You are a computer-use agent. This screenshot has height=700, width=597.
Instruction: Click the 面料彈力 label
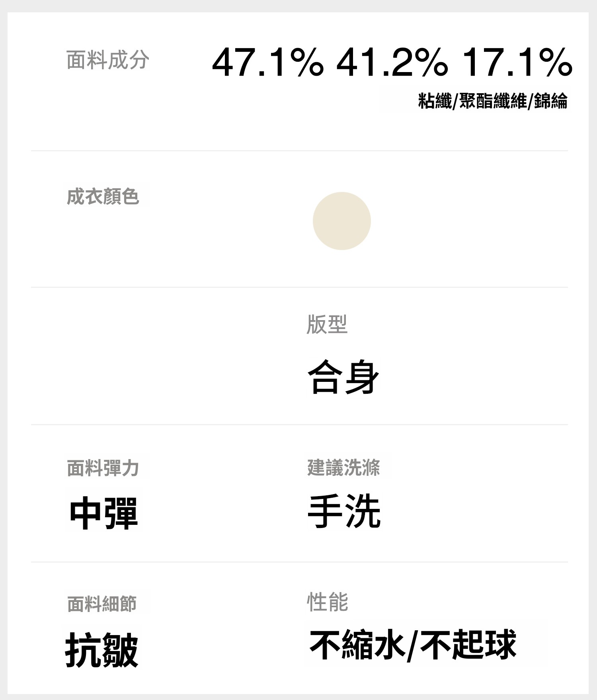pos(103,468)
